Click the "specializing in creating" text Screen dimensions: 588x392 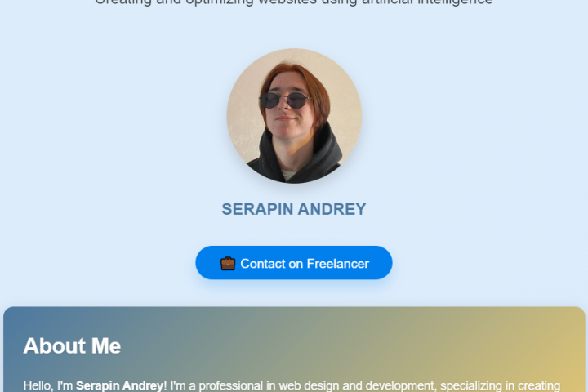click(x=501, y=385)
